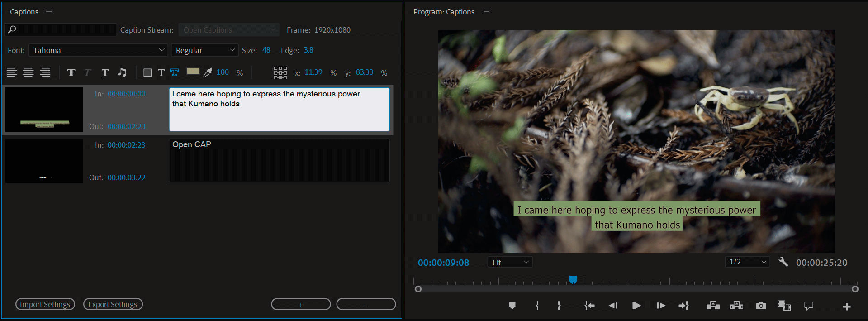Open Program: Captions panel menu
The height and width of the screenshot is (321, 868).
click(486, 12)
